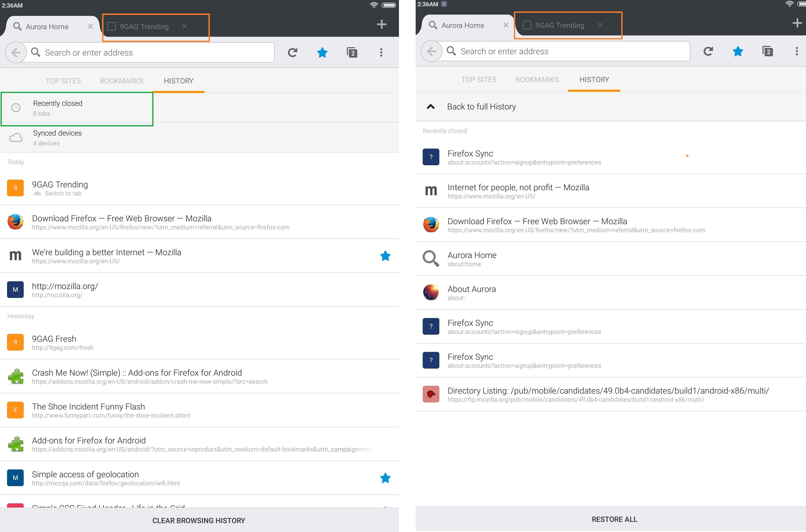Viewport: 806px width, 532px height.
Task: Switch to 9GAG Trending tab, right browser
Action: (560, 25)
